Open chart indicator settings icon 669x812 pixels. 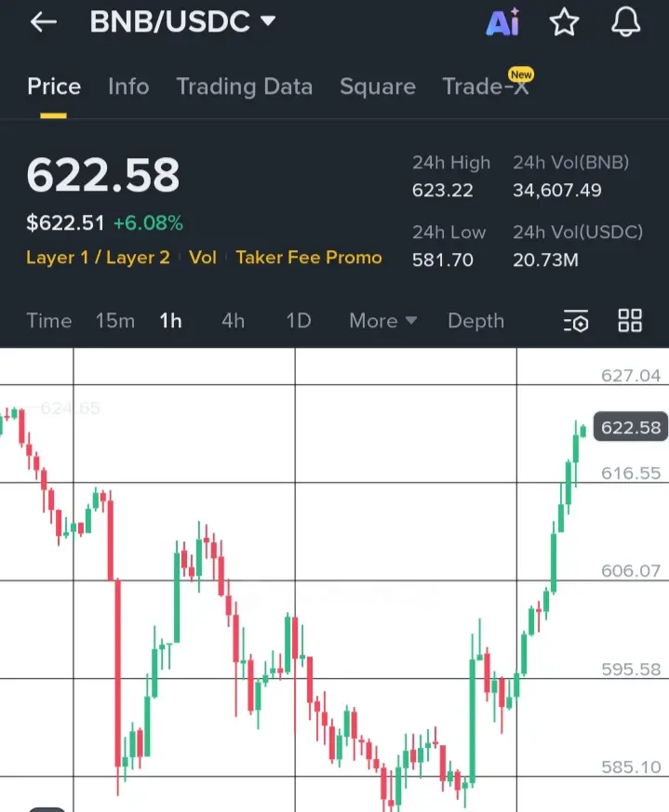click(x=576, y=321)
